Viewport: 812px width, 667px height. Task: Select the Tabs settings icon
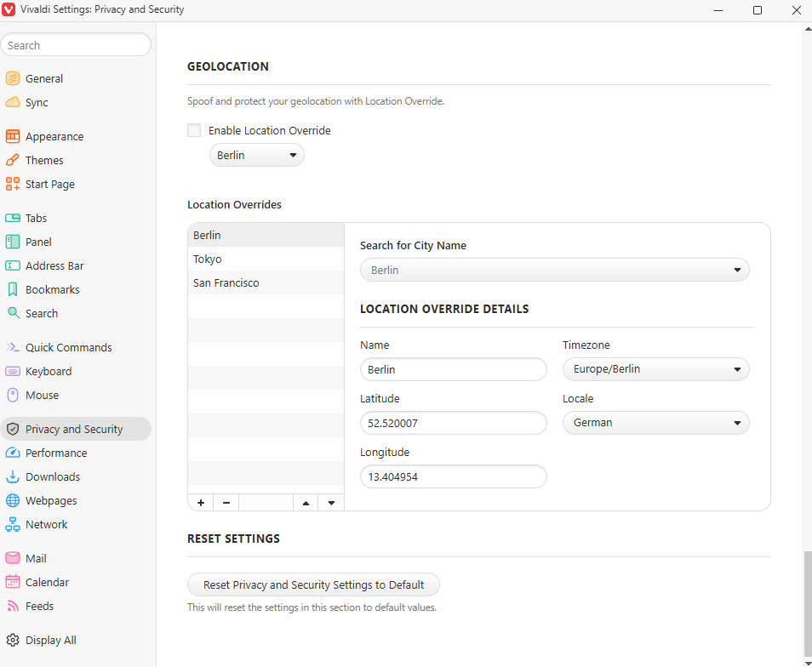click(14, 218)
